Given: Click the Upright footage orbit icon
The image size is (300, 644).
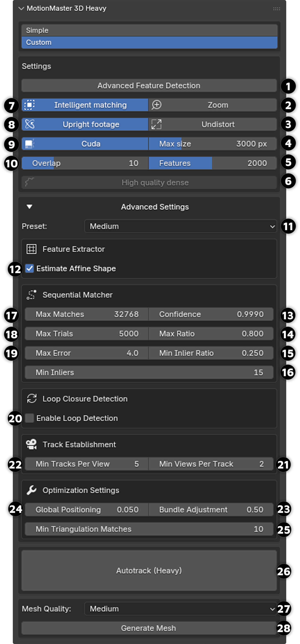Looking at the screenshot, I should pyautogui.click(x=30, y=124).
